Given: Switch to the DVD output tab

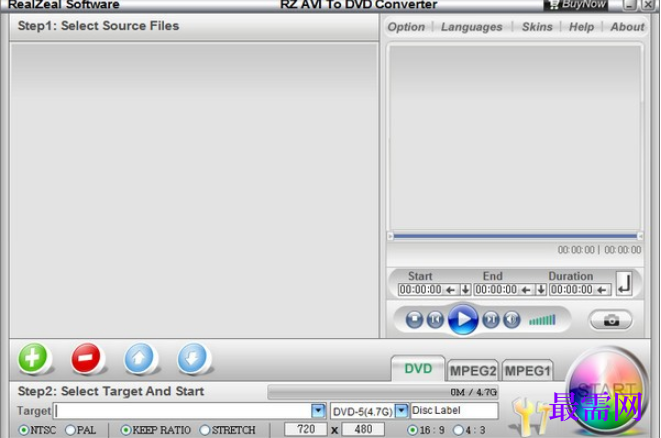Looking at the screenshot, I should click(x=418, y=369).
